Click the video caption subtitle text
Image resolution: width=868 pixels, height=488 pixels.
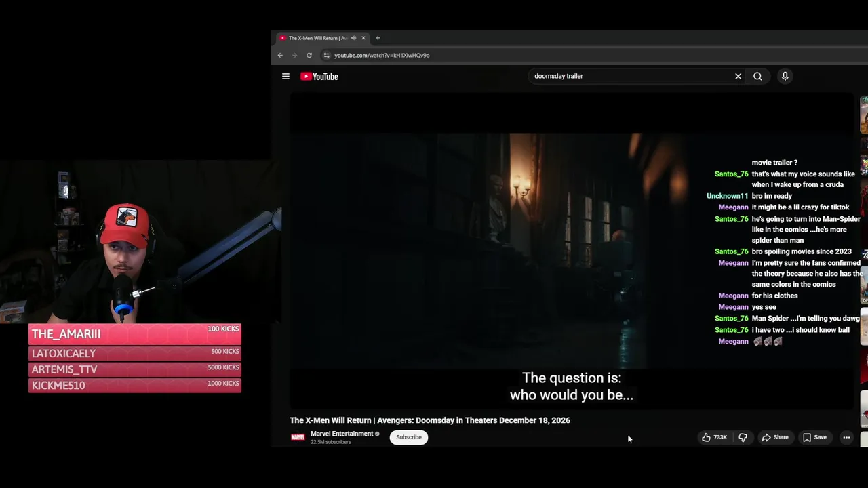572,386
